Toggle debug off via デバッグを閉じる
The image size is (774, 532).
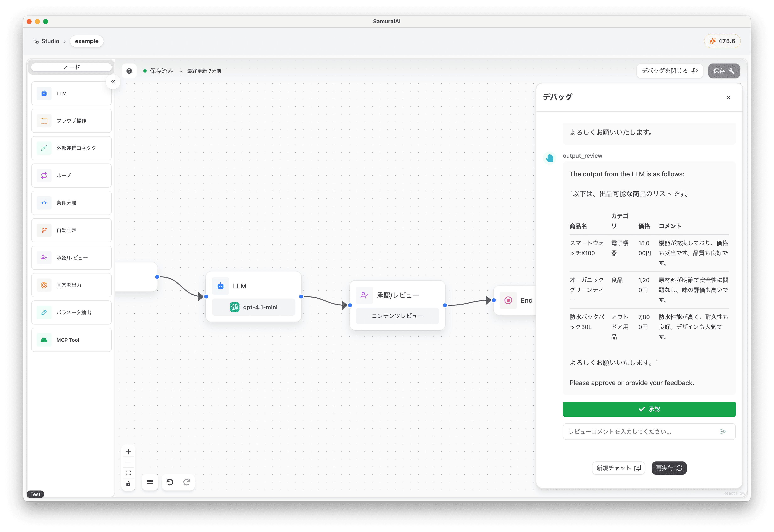pyautogui.click(x=669, y=71)
